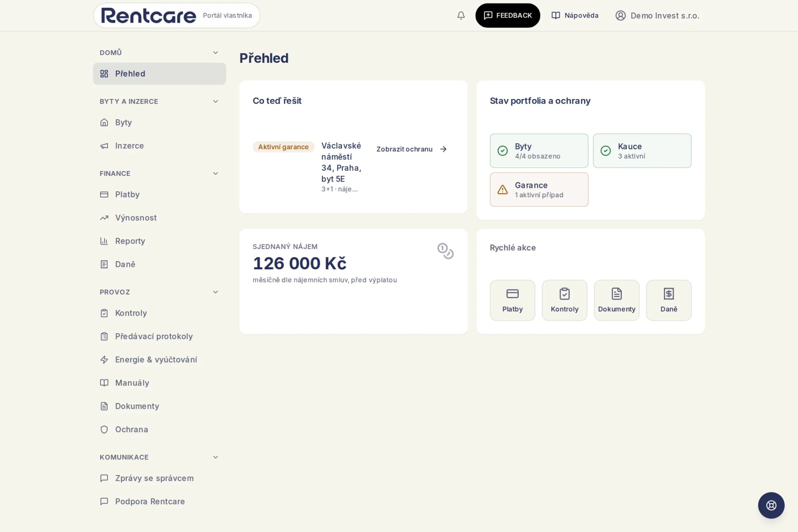Collapse the KOMUNIKACE section chevron
The image size is (798, 532).
tap(215, 457)
